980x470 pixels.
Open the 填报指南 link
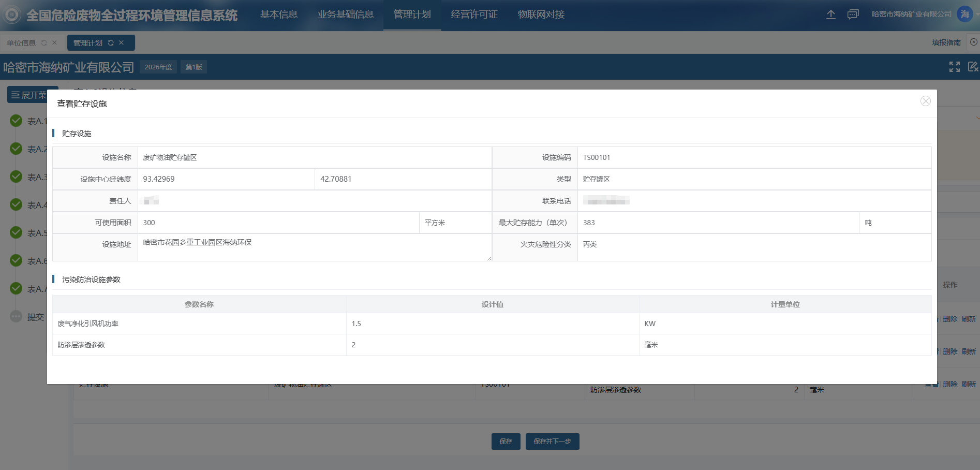pos(946,42)
